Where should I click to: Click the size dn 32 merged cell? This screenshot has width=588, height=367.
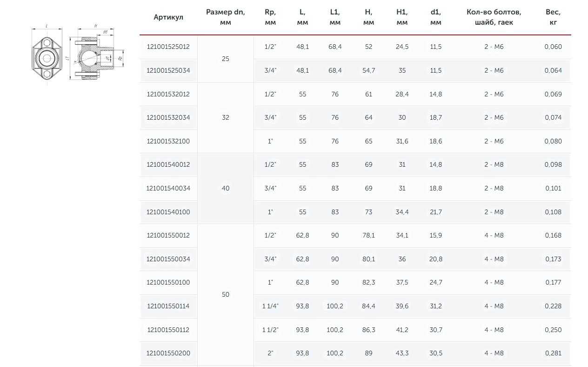(226, 117)
